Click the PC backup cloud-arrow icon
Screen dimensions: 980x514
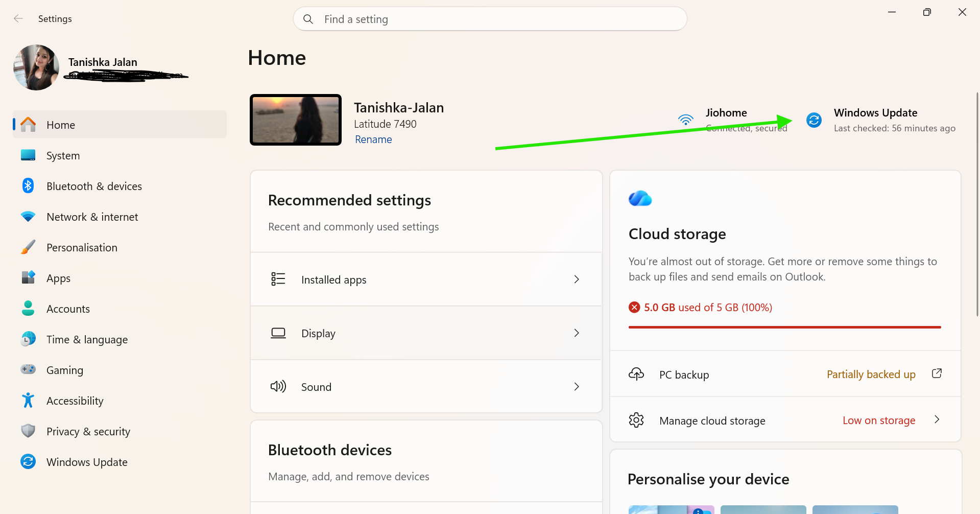(x=636, y=374)
